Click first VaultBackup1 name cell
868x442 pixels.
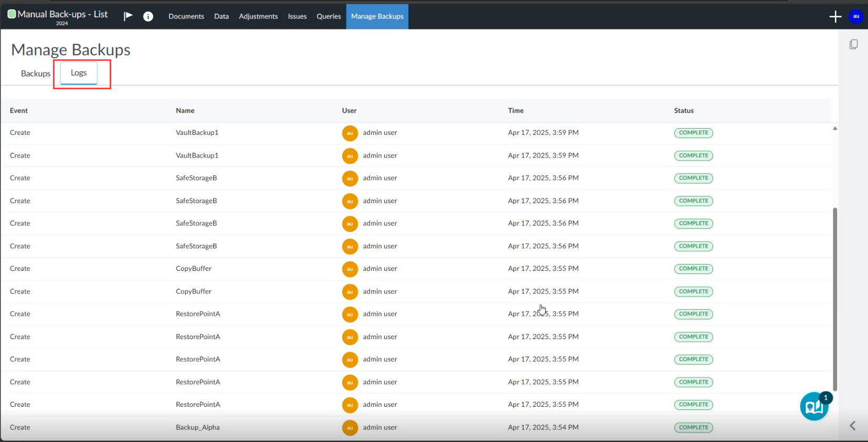click(197, 133)
